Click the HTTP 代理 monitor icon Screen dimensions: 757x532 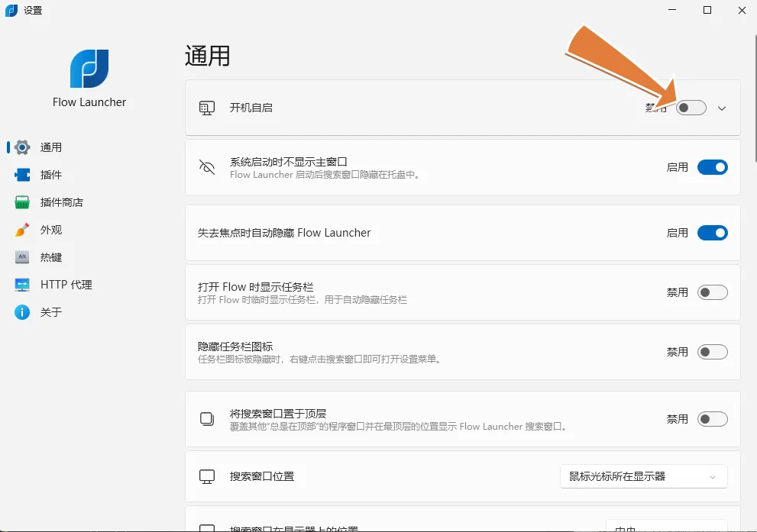pyautogui.click(x=22, y=285)
